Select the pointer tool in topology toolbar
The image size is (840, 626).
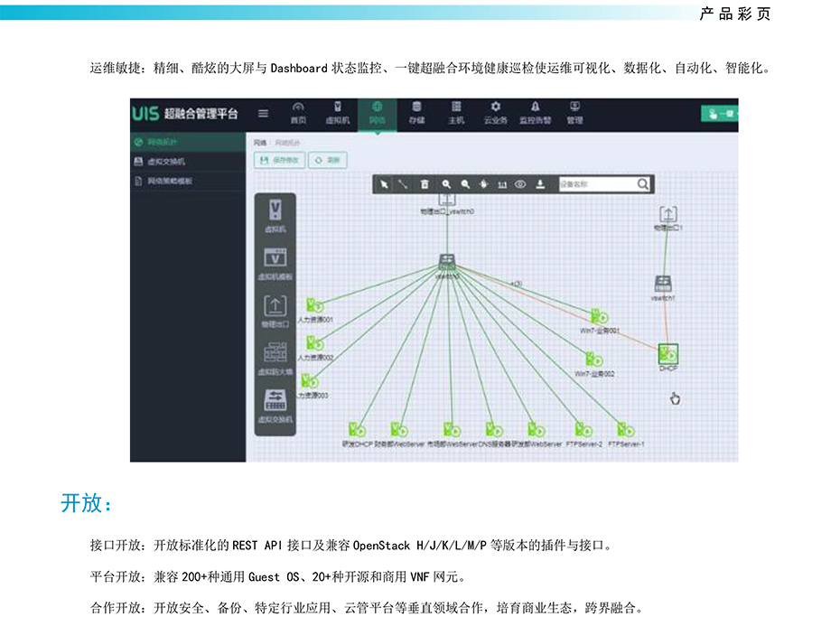click(384, 184)
